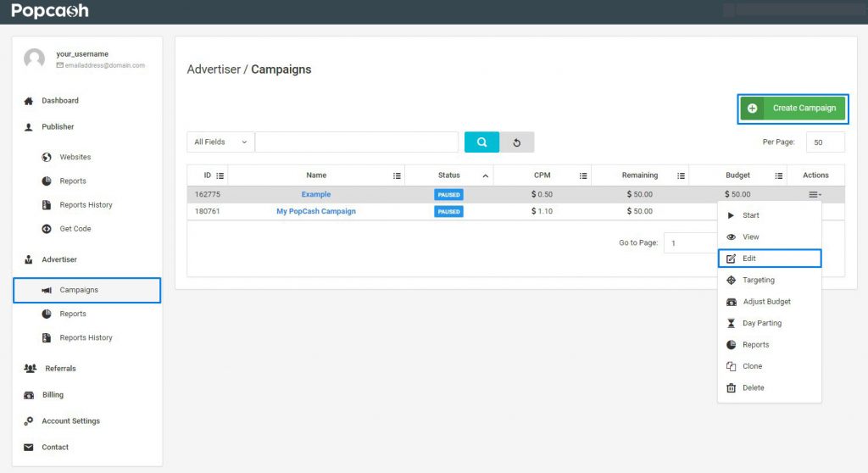Click the search text input field
Viewport: 868px width, 473px height.
357,142
